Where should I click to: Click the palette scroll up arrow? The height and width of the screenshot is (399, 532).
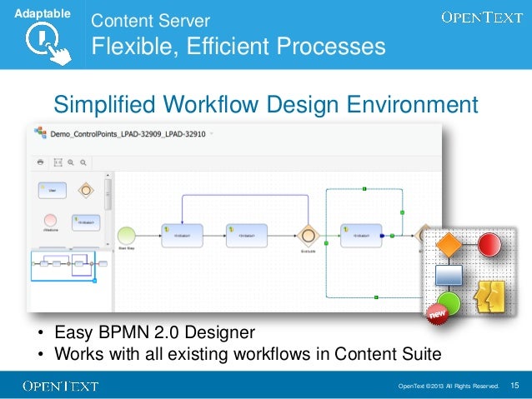[108, 175]
